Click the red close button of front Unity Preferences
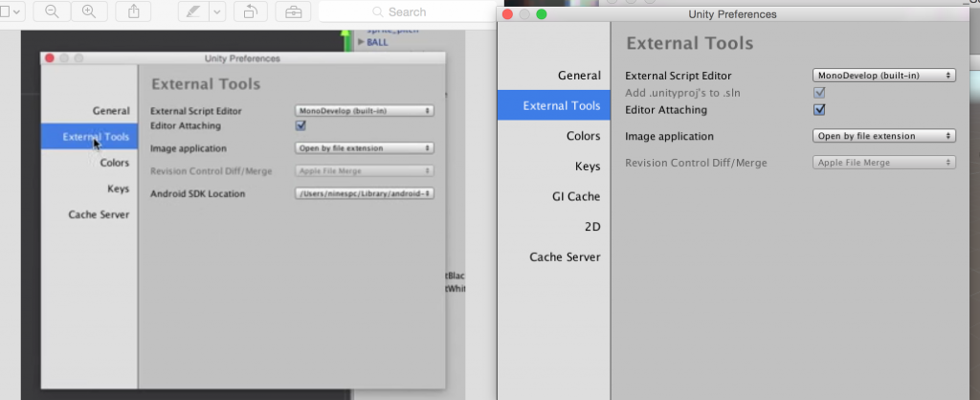 [507, 14]
